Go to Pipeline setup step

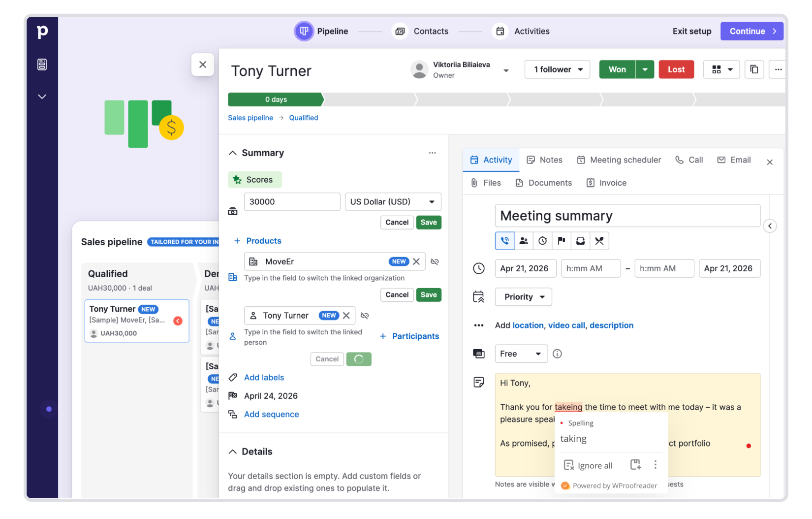[321, 31]
